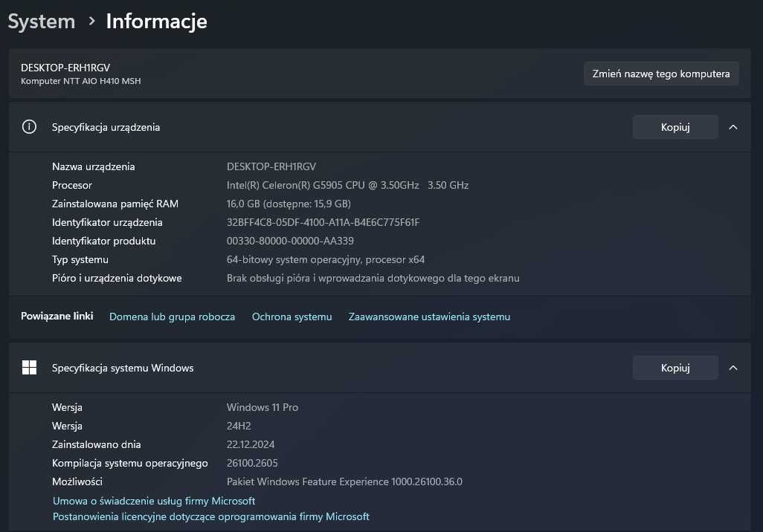Open 'Postanowienia licencyjne dotyczące oprogramowania' link

click(210, 516)
